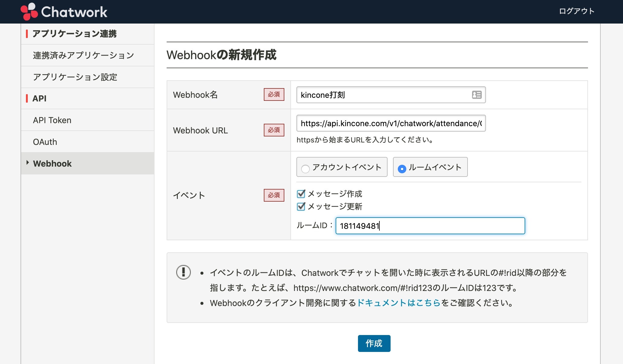This screenshot has height=364, width=623.
Task: Open the ドキュメントはこちら link
Action: [x=399, y=303]
